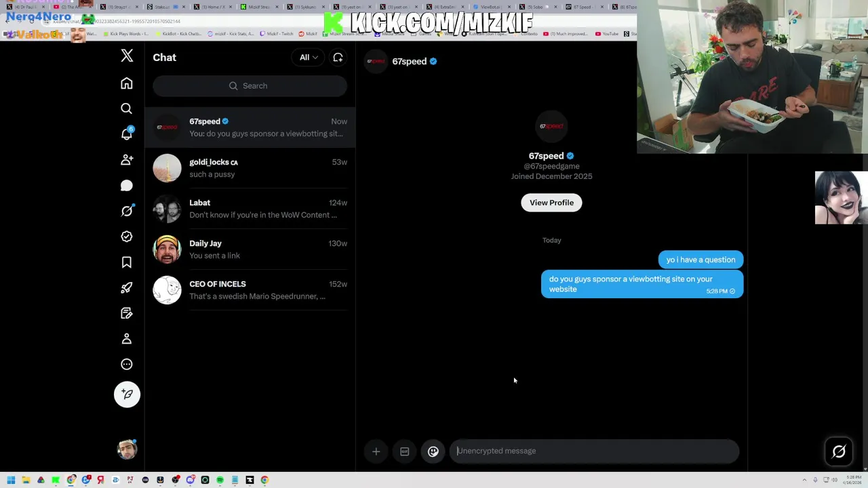Viewport: 868px width, 488px height.
Task: Click the viewbotting sponsor message bubble
Action: point(642,284)
